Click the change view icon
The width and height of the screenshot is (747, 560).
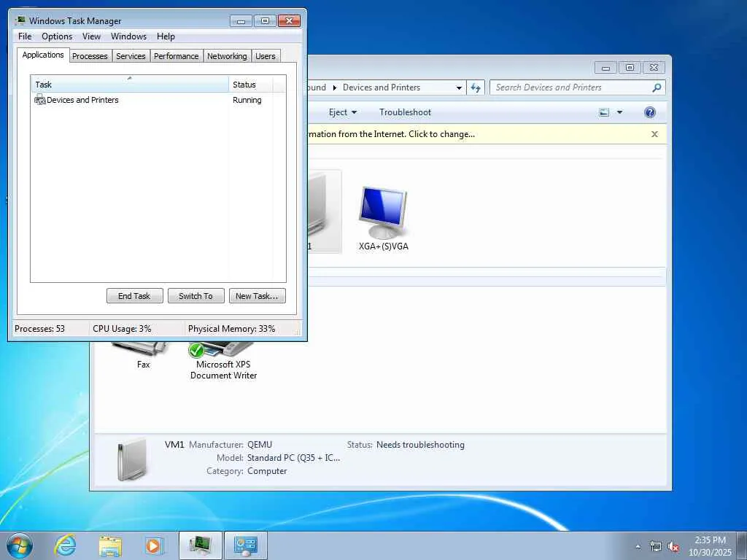[x=603, y=112]
